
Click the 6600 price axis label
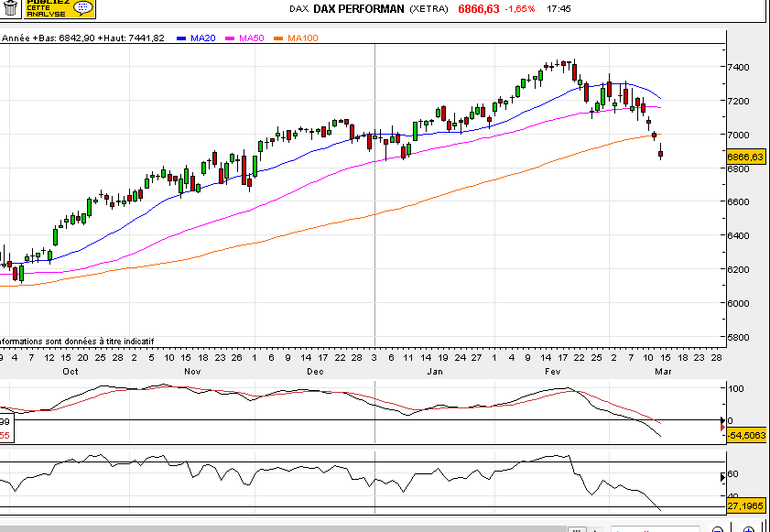[738, 201]
